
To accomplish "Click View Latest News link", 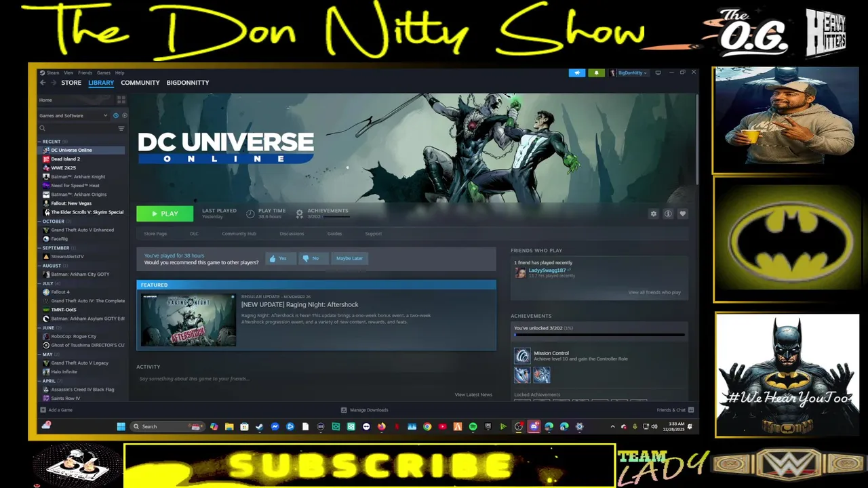I will [x=473, y=394].
